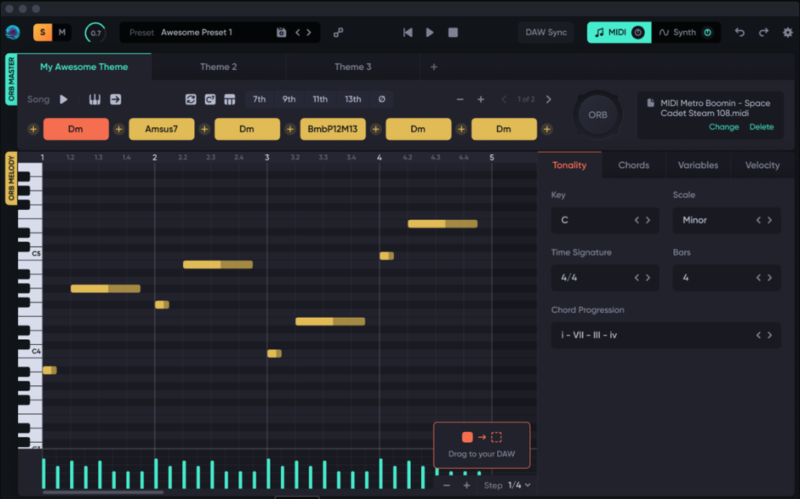This screenshot has width=800, height=499.
Task: Click the skip-to-start transport icon
Action: (407, 33)
